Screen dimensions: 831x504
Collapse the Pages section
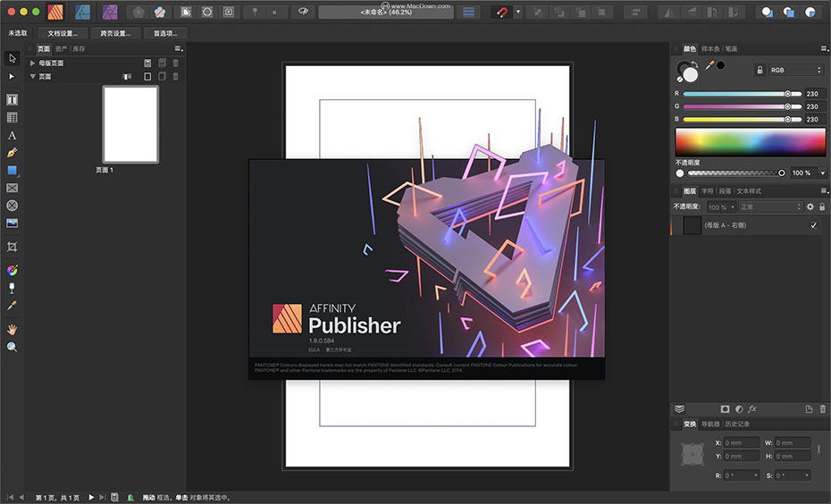(32, 76)
